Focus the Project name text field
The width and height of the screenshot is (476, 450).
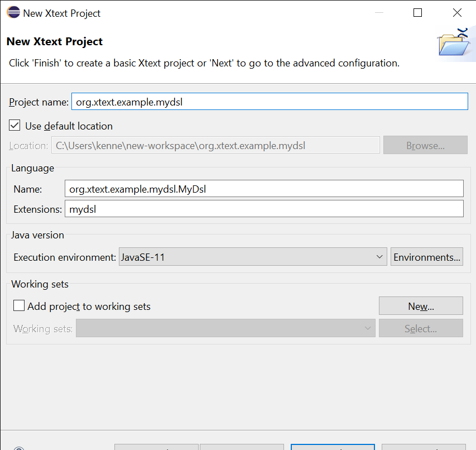coord(270,102)
